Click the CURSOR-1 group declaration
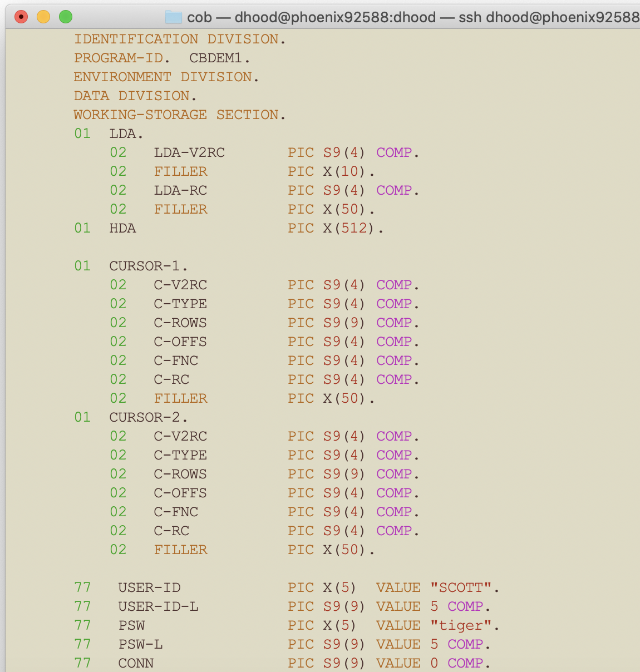Screen dimensions: 640x672 pos(145,266)
